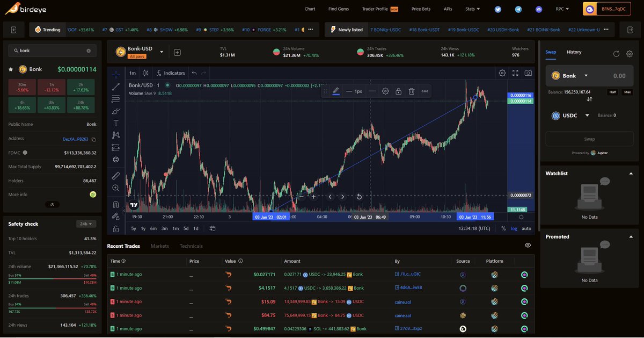Open the chart patterns tool

point(116,135)
